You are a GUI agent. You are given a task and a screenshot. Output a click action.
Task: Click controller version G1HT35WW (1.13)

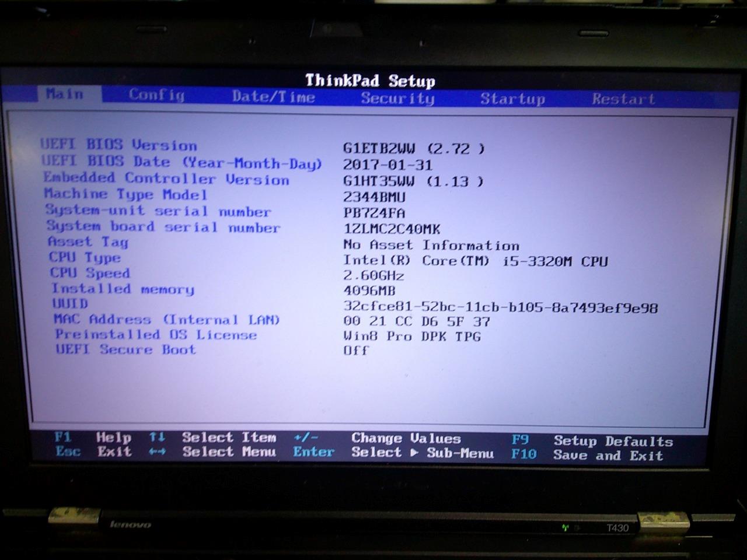(x=413, y=181)
